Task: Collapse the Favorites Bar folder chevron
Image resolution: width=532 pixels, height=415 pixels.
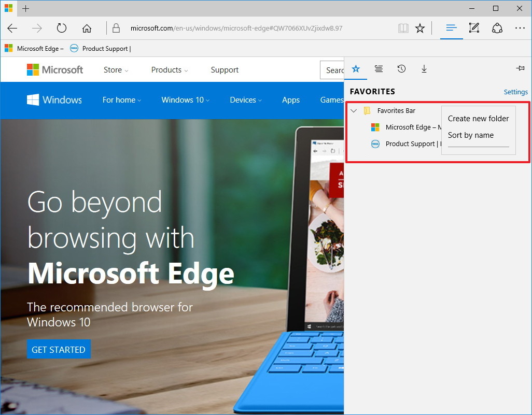Action: coord(354,110)
